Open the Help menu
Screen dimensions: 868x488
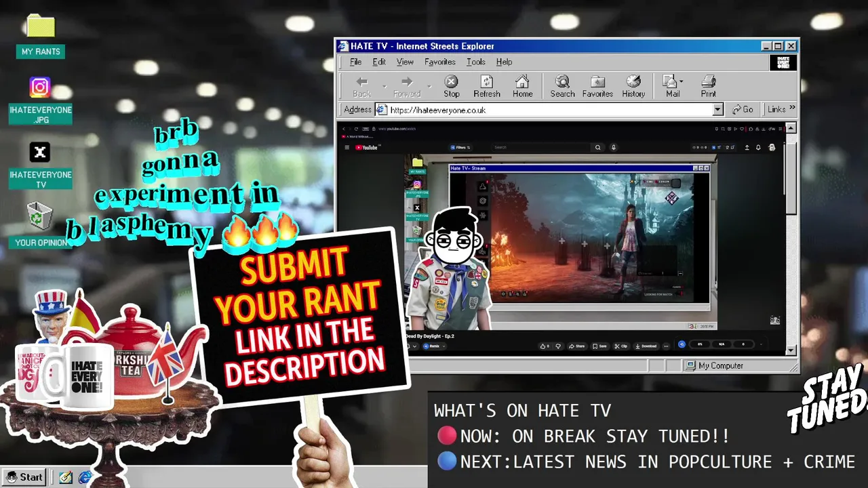pos(504,62)
